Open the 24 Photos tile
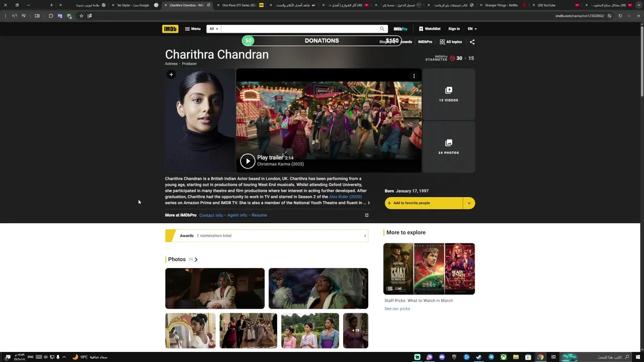This screenshot has height=362, width=644. coord(449,147)
